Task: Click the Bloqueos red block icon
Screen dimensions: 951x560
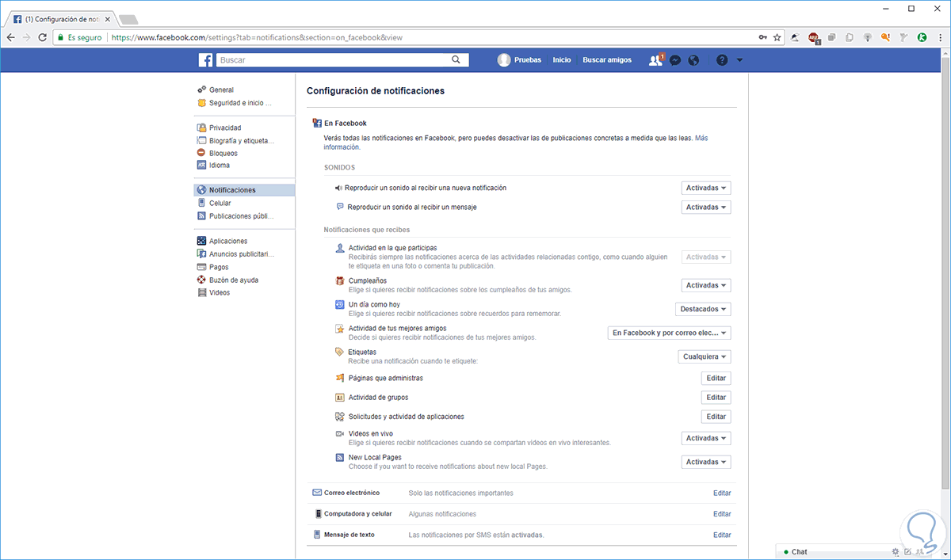Action: point(202,153)
